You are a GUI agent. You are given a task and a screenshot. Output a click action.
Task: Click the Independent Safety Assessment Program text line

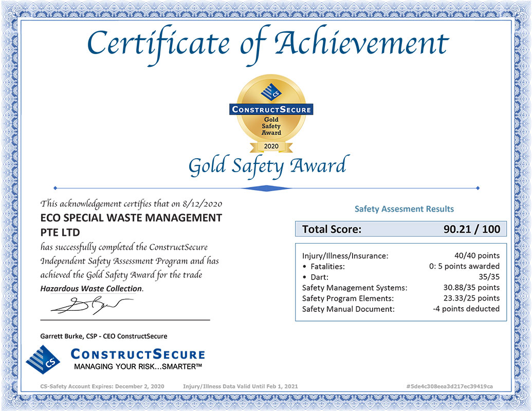click(x=129, y=261)
